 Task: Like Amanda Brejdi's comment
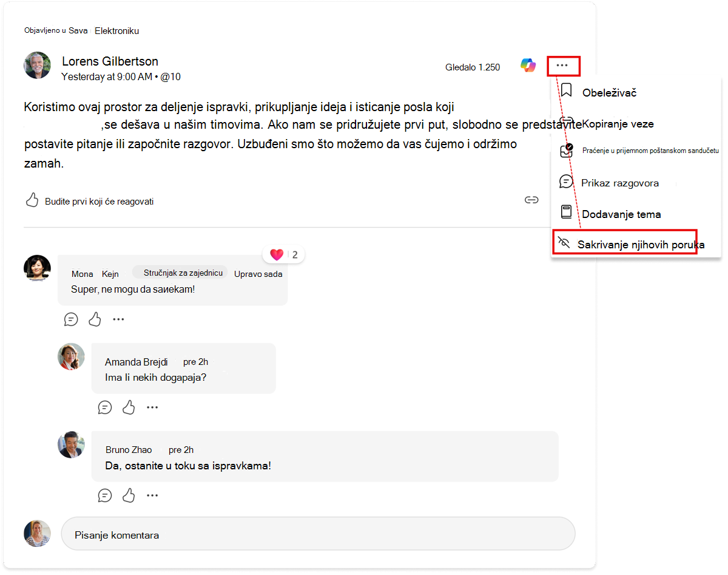click(129, 407)
